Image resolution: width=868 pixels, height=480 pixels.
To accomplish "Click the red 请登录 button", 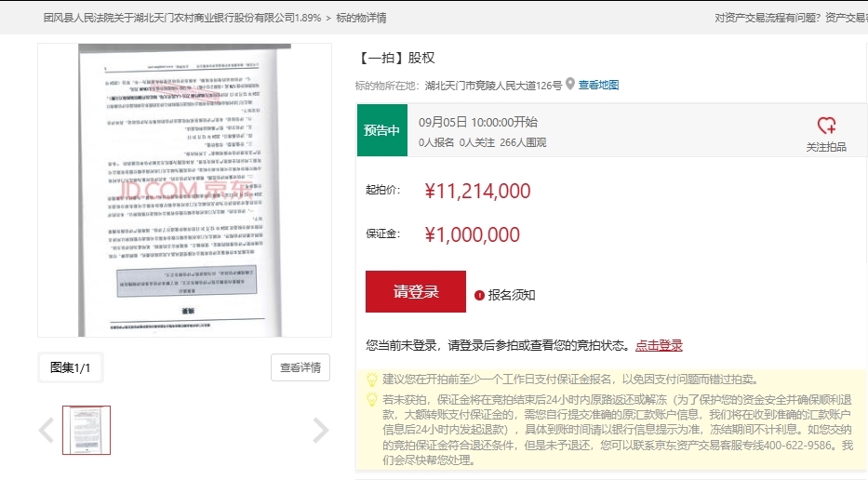I will [416, 292].
